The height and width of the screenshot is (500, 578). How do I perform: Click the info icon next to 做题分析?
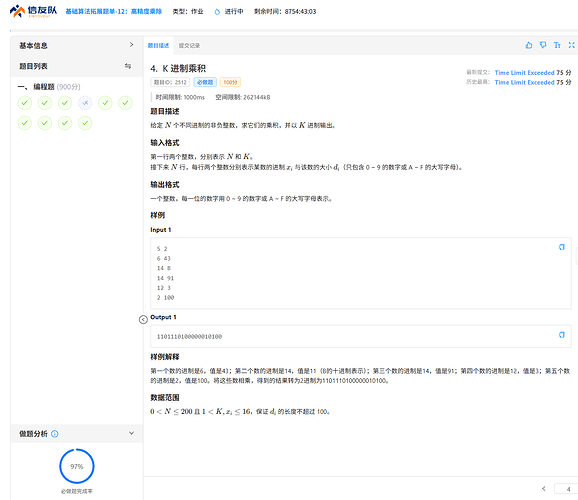(55, 434)
